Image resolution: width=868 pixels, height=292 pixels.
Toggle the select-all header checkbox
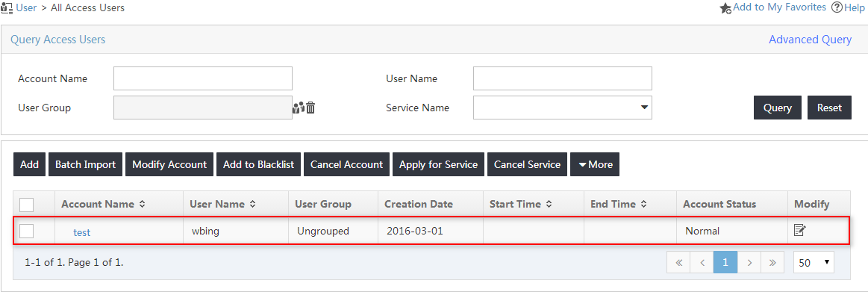27,205
